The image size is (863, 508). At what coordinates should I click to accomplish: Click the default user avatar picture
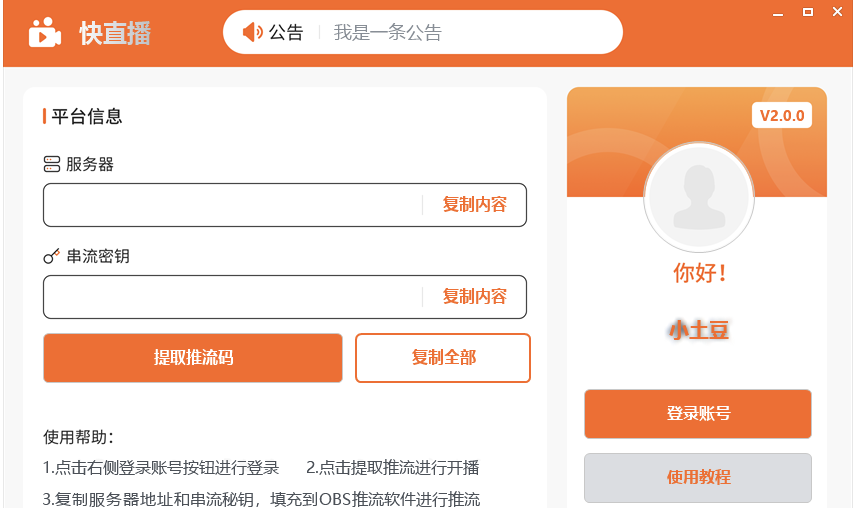point(698,197)
